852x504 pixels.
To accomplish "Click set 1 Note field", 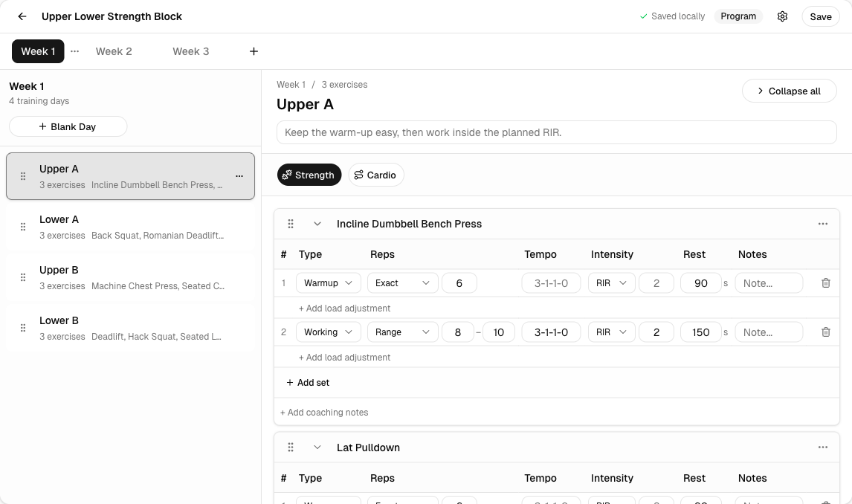I will (769, 283).
